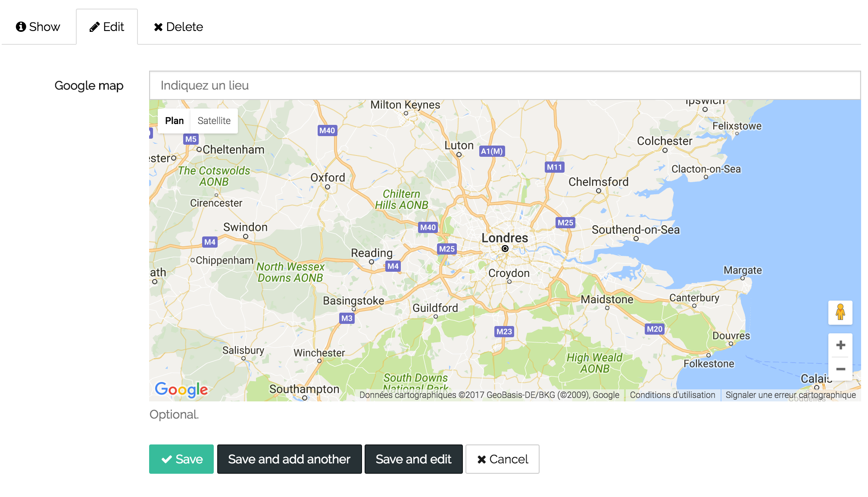
Task: Switch map to Plan view
Action: pyautogui.click(x=174, y=121)
